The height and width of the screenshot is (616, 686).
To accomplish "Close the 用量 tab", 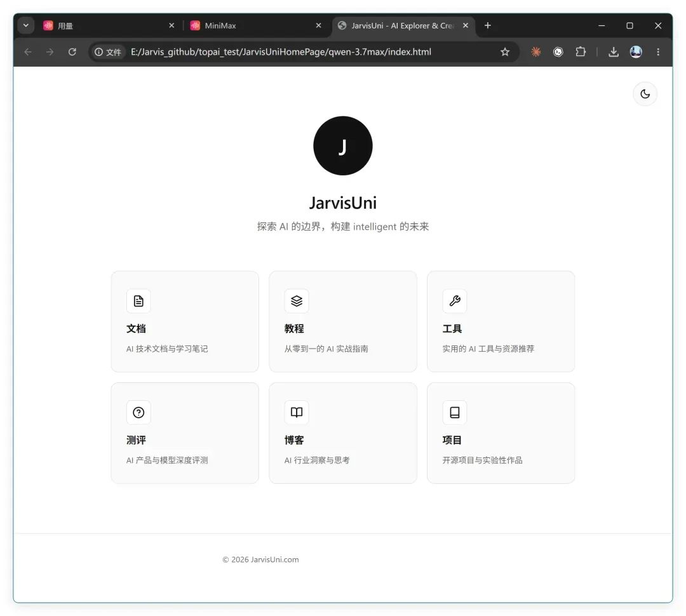I will pos(171,25).
